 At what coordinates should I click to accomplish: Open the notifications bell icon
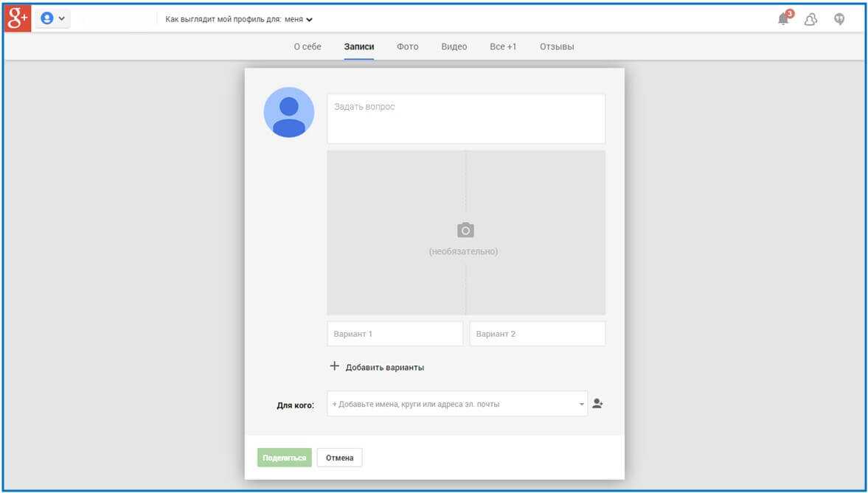coord(784,19)
